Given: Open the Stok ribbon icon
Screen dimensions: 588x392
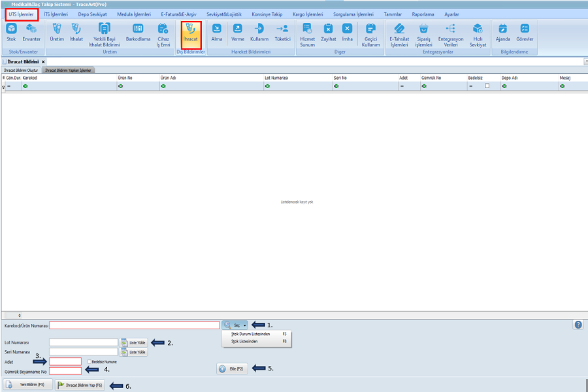Looking at the screenshot, I should pos(11,32).
